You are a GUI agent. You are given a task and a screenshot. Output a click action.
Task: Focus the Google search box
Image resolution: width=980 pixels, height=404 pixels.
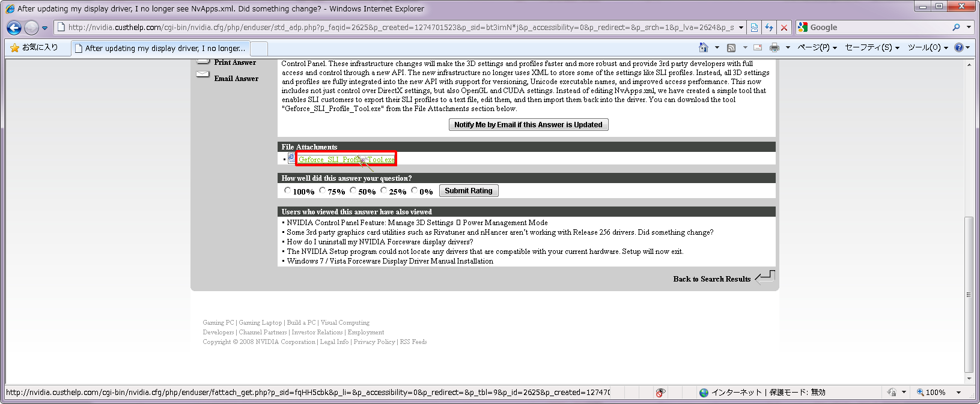click(878, 27)
